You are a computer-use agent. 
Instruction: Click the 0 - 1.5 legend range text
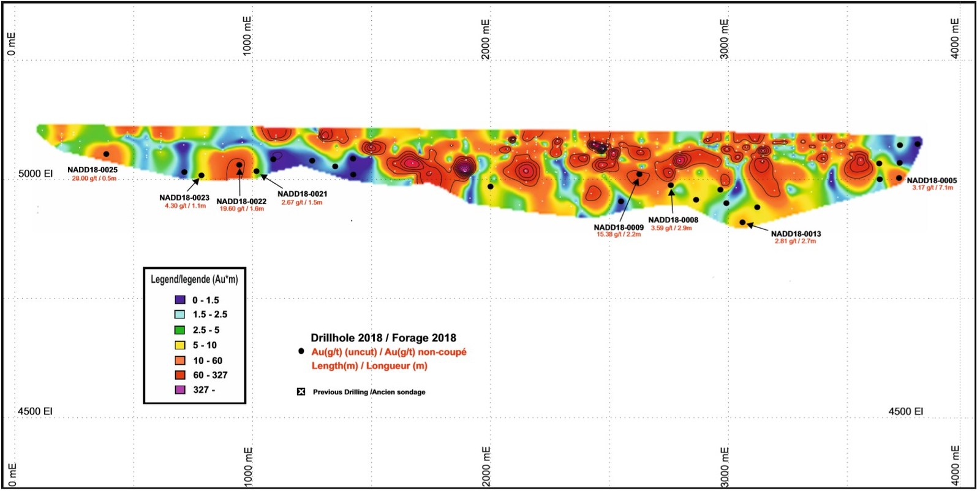click(x=206, y=300)
